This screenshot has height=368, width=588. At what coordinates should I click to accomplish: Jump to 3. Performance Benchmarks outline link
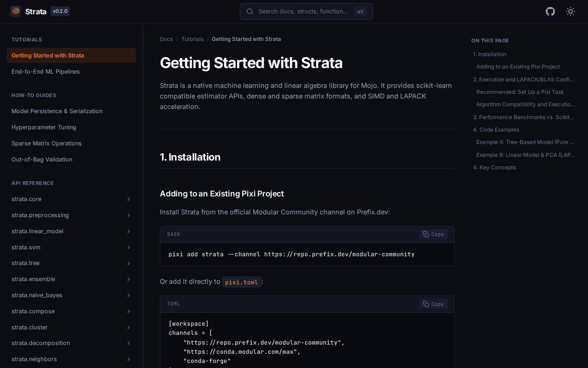(524, 117)
